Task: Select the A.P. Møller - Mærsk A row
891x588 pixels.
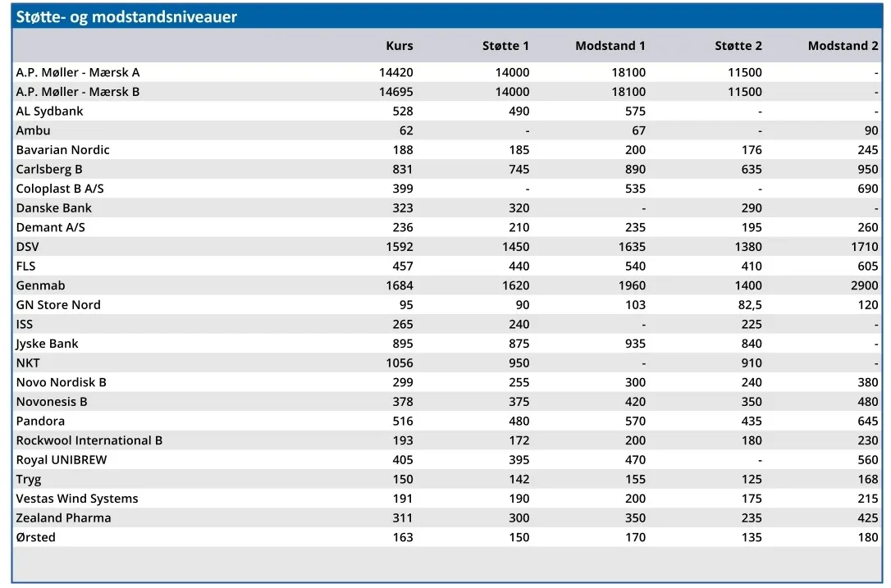Action: point(447,72)
